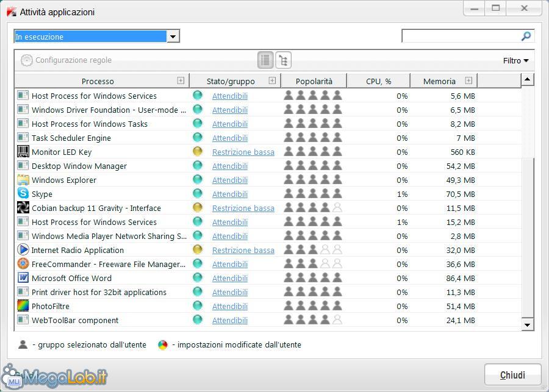Image resolution: width=549 pixels, height=392 pixels.
Task: Sort by the CPU, % column header
Action: click(378, 81)
